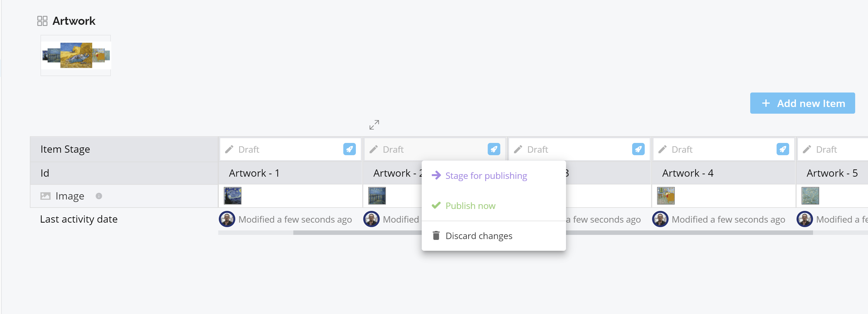Viewport: 868px width, 314px height.
Task: Open the image thumbnail for Artwork - 5
Action: (810, 196)
